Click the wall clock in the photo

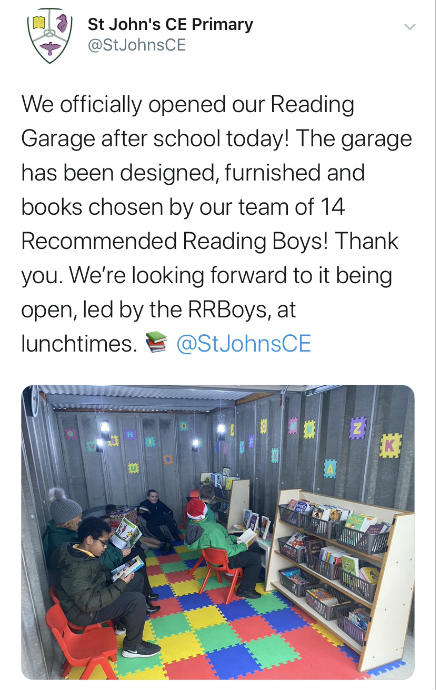32,400
